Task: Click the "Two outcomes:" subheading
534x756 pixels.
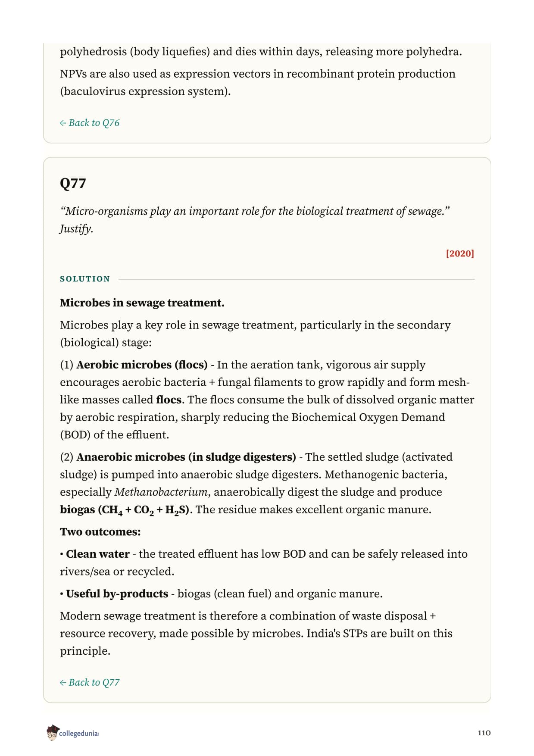Action: coord(100,532)
